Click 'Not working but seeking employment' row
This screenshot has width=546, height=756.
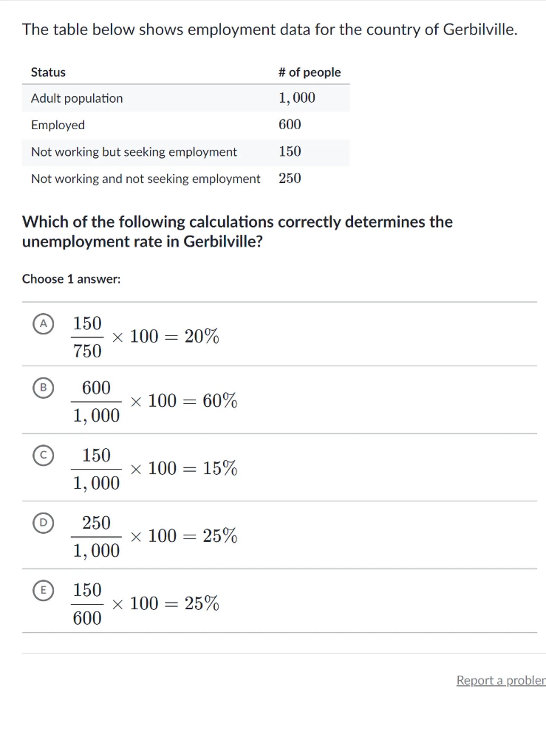[x=134, y=152]
